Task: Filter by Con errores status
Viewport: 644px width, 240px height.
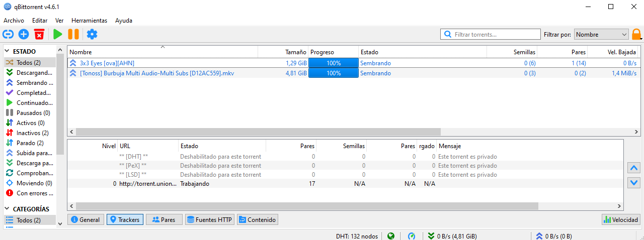Action: pos(30,193)
